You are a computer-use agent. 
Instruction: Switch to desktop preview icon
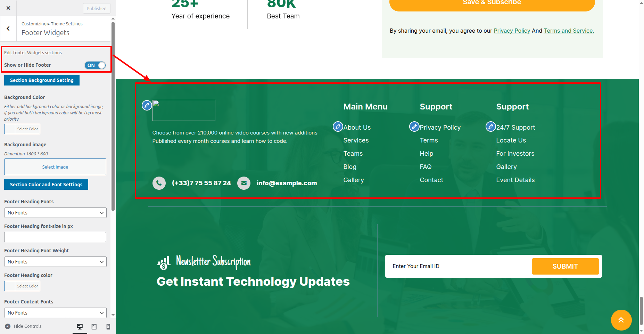point(80,326)
